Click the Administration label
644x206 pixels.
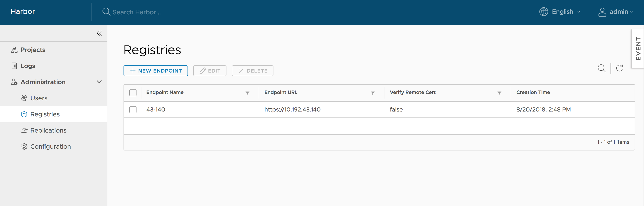click(43, 82)
